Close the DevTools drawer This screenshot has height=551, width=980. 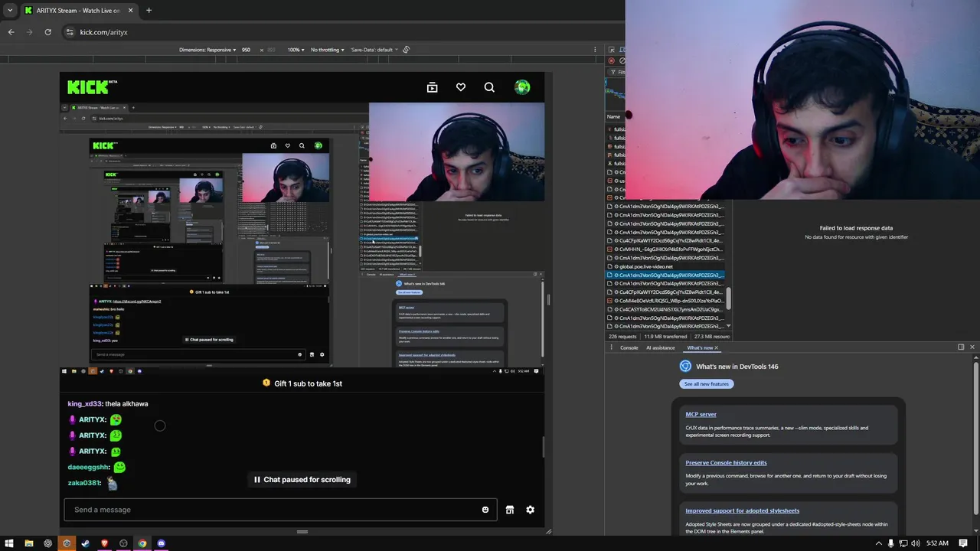972,347
